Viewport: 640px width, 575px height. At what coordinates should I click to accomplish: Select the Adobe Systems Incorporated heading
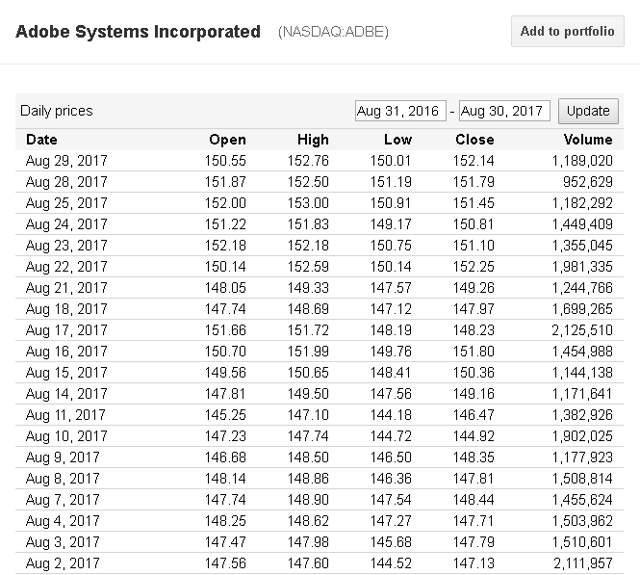pos(138,32)
